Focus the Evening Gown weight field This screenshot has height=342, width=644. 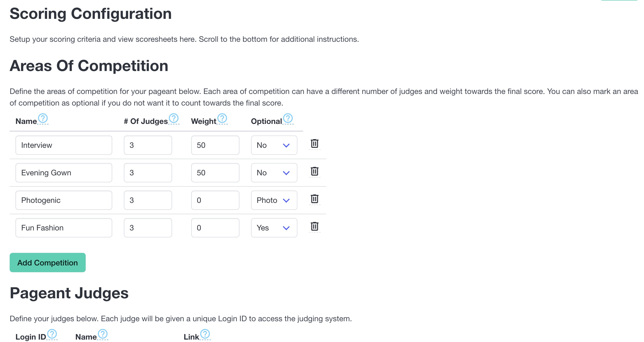[x=215, y=173]
